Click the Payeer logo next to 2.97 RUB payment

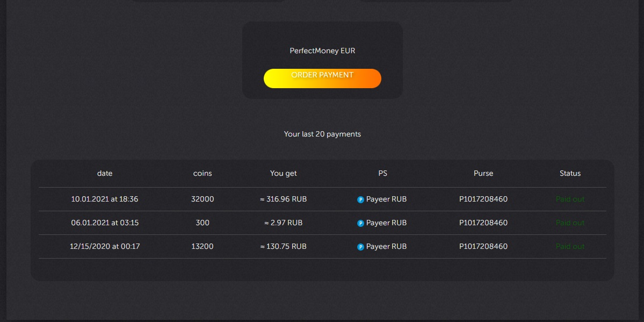[360, 223]
